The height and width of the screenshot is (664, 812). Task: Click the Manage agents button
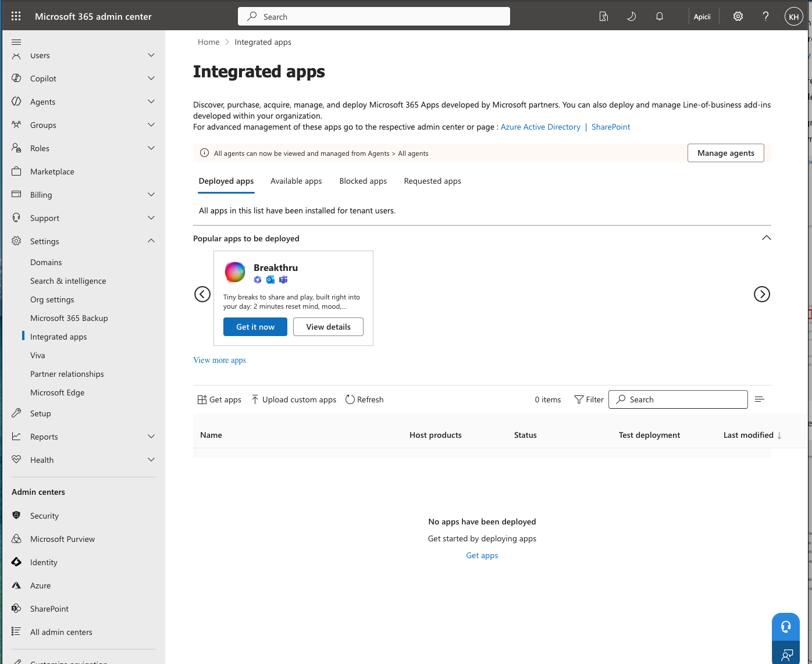tap(726, 153)
